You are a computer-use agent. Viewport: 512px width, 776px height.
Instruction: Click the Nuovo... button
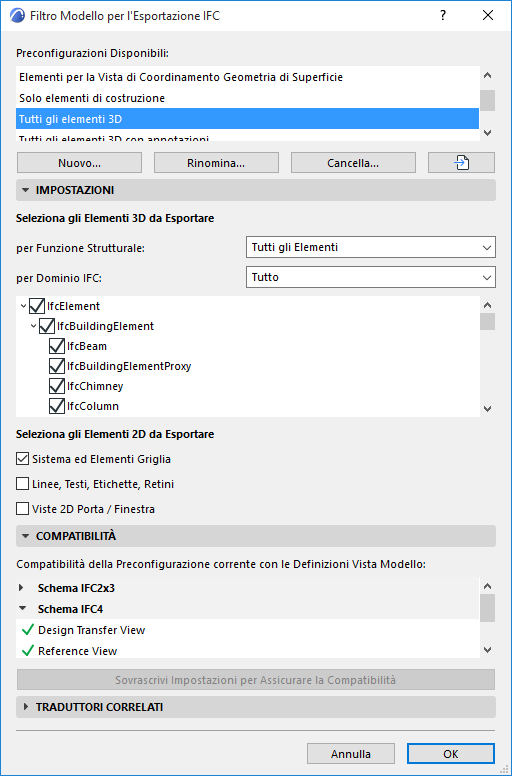tap(79, 163)
